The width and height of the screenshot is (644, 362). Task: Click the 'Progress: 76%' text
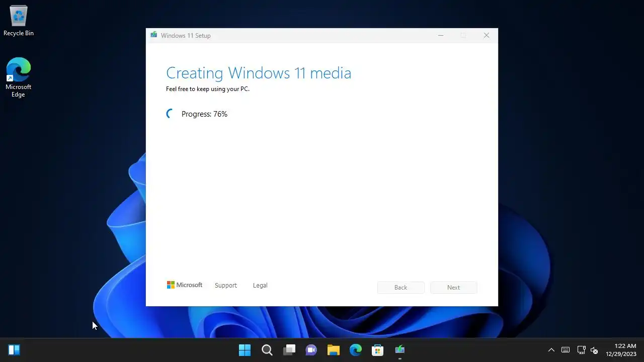[x=204, y=114]
